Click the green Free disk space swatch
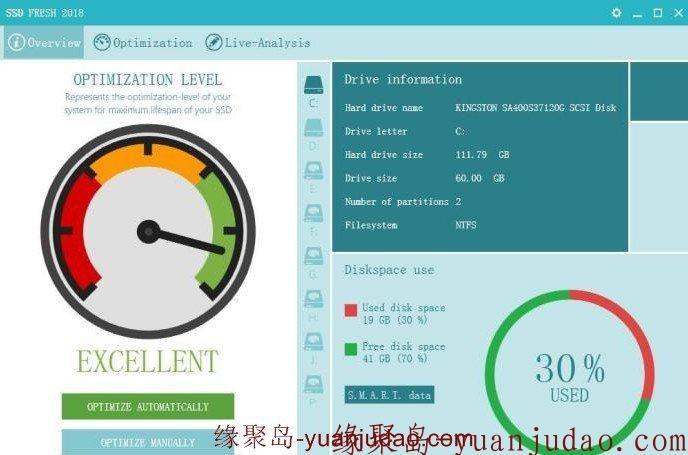This screenshot has height=455, width=688. (350, 348)
